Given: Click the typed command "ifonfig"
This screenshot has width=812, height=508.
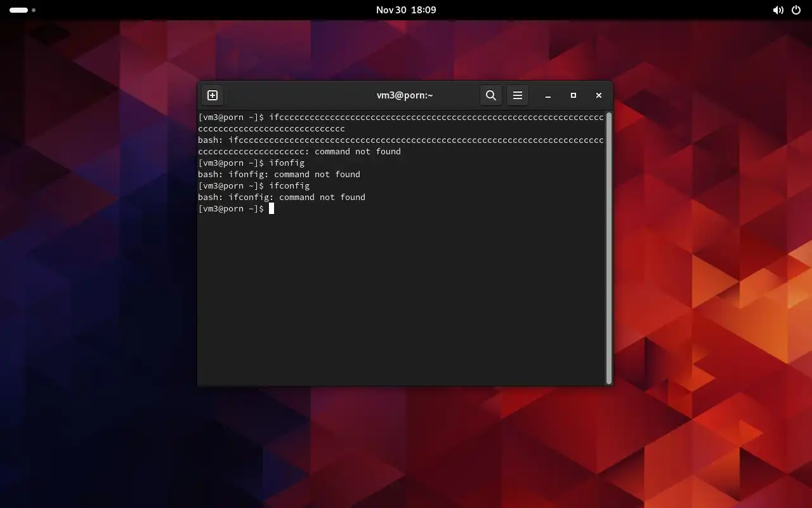Looking at the screenshot, I should click(287, 163).
